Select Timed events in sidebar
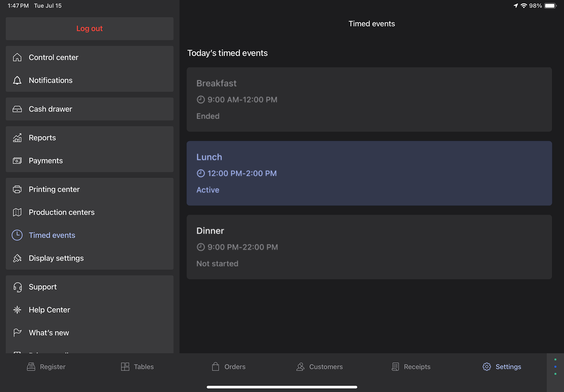Image resolution: width=564 pixels, height=392 pixels. pyautogui.click(x=52, y=235)
